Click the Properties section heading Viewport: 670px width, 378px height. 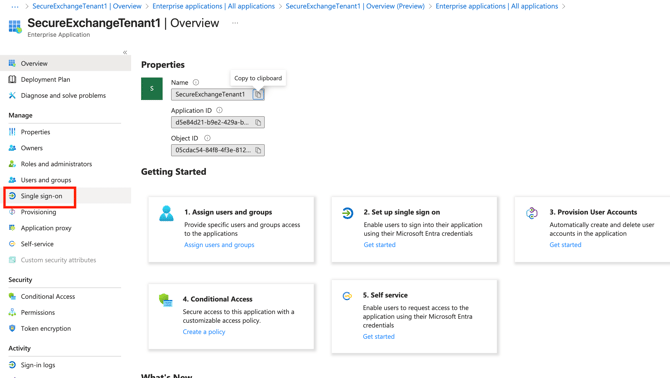[163, 65]
